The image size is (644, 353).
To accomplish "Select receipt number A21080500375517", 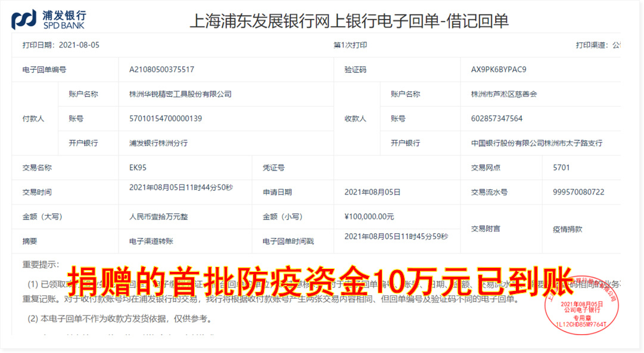I will tap(161, 69).
